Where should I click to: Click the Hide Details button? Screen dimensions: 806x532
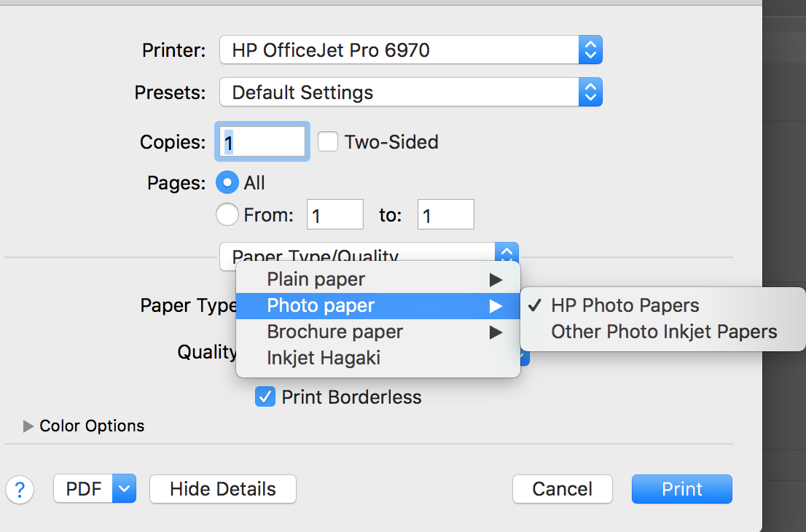pyautogui.click(x=223, y=489)
